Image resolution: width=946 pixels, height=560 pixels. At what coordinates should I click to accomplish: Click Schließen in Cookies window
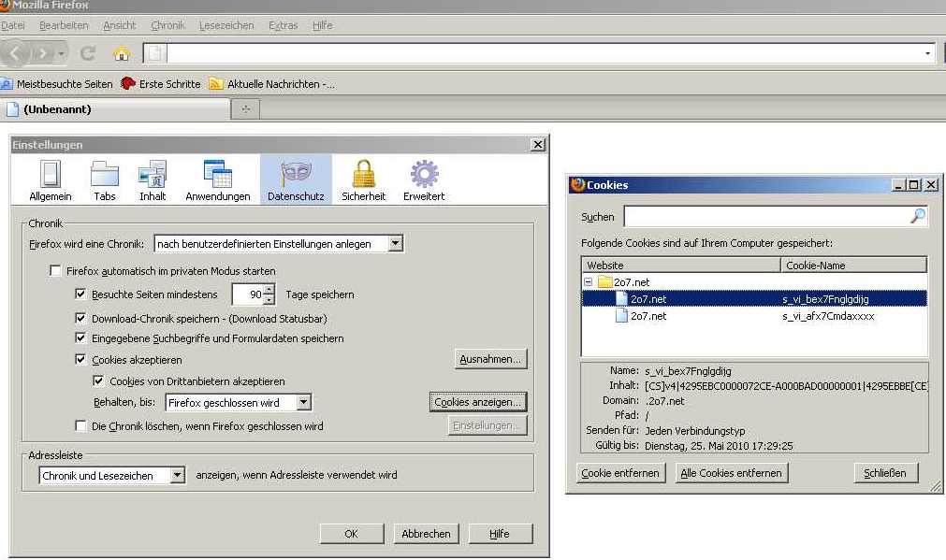coord(885,473)
